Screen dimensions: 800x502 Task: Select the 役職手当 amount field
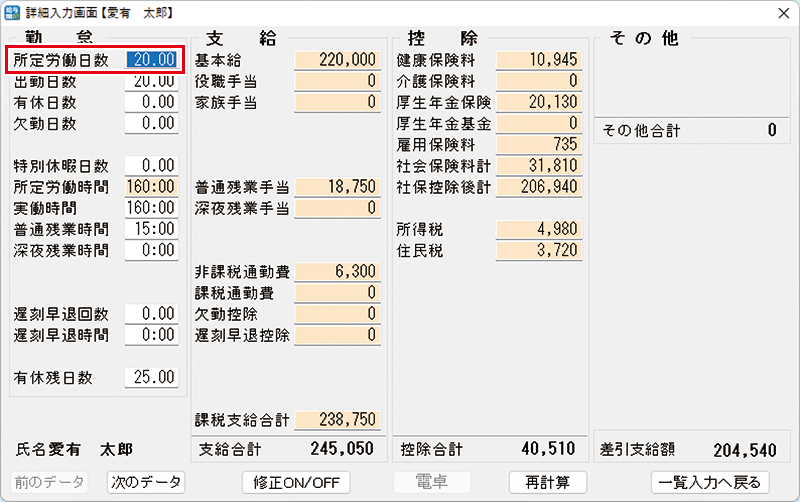(x=337, y=81)
